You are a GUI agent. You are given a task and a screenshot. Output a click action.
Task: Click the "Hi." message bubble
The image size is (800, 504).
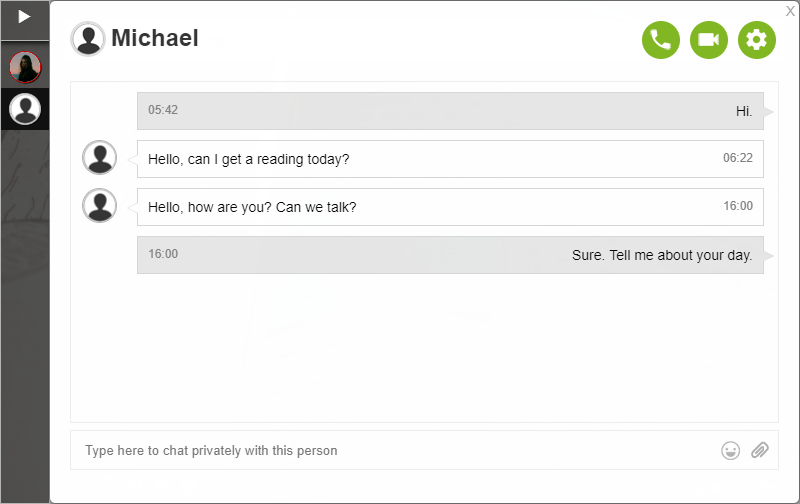tap(450, 111)
